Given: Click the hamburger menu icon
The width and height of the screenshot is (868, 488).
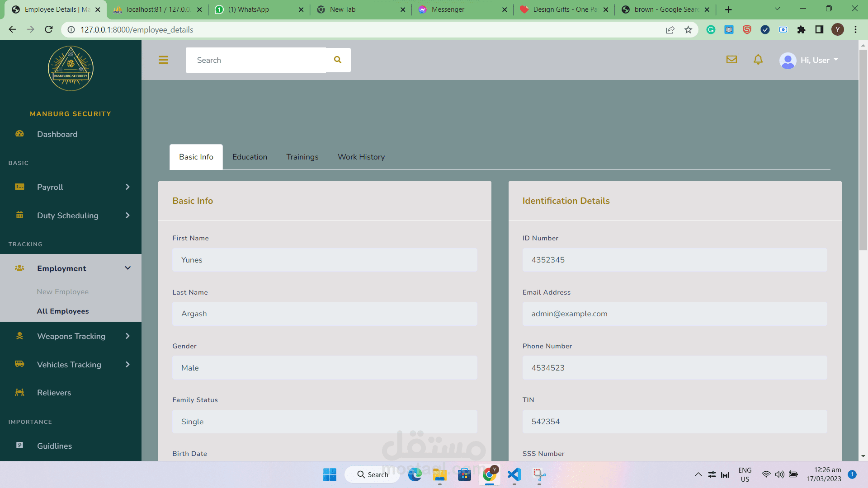Looking at the screenshot, I should pyautogui.click(x=163, y=60).
